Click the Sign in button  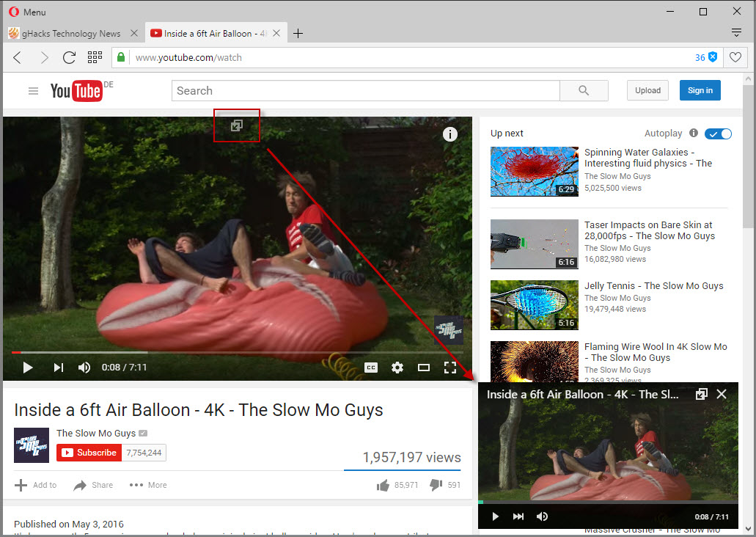[700, 90]
